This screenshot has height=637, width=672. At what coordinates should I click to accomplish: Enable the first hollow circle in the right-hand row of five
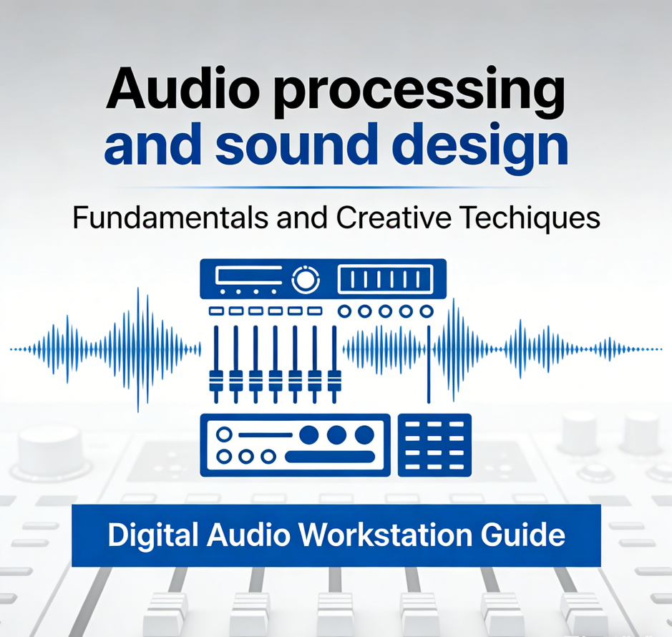pyautogui.click(x=345, y=311)
